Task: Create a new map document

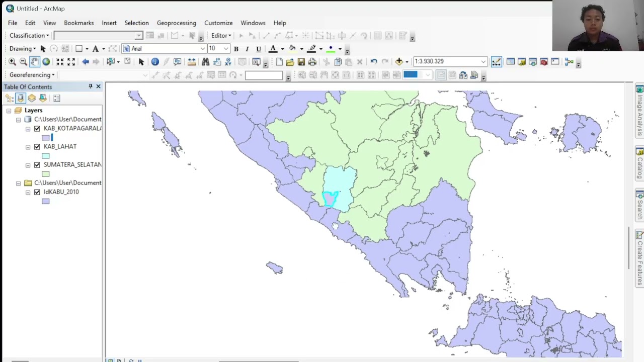Action: [x=279, y=61]
